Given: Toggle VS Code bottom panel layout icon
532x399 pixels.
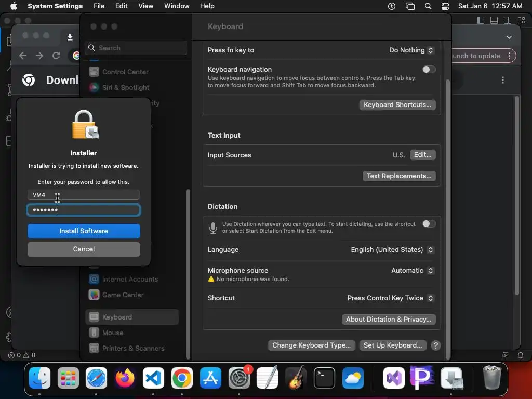Looking at the screenshot, I should pos(494,20).
